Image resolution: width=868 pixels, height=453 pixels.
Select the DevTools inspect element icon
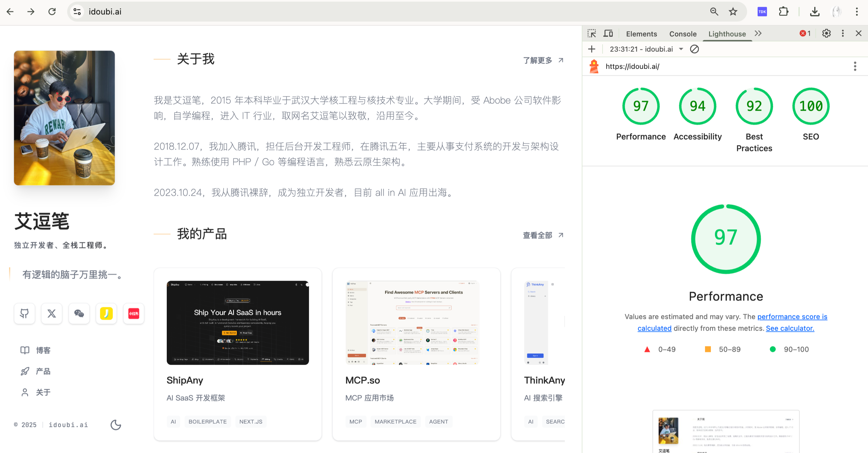[592, 34]
